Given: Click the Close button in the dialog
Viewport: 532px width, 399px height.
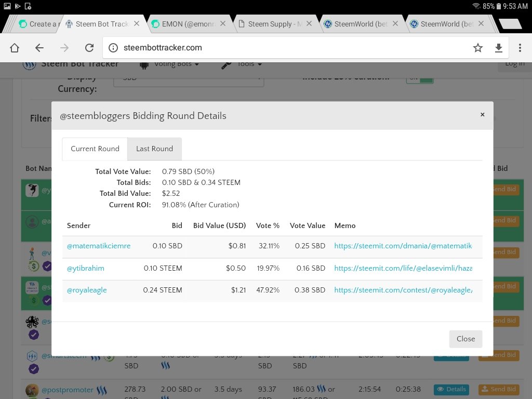Looking at the screenshot, I should pyautogui.click(x=465, y=339).
